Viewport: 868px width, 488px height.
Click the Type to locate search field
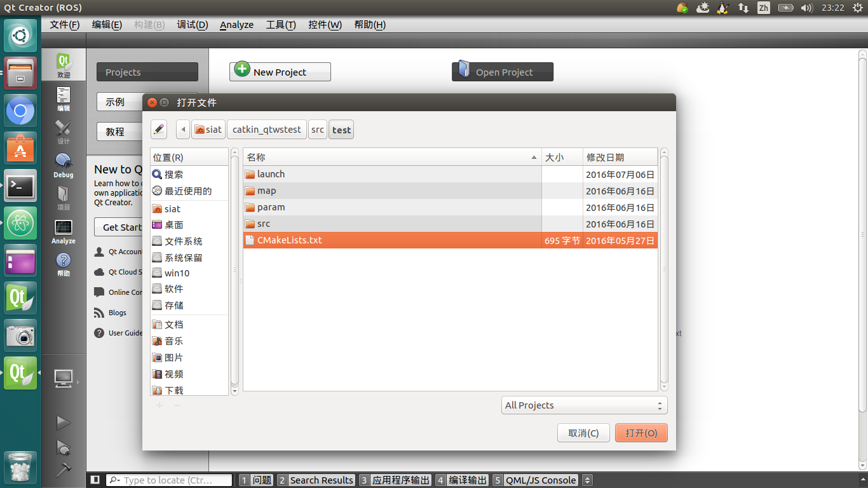169,480
